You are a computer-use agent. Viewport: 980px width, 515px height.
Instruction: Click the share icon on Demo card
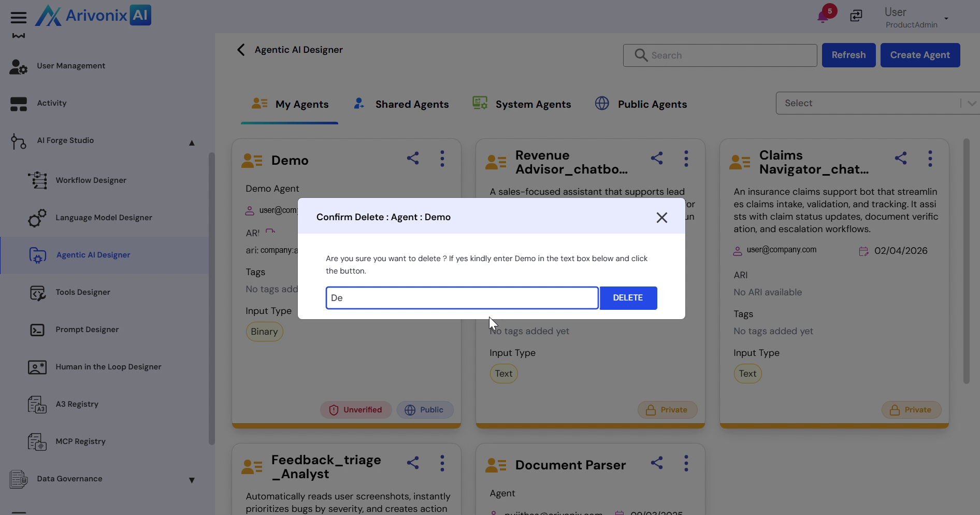[x=413, y=159]
